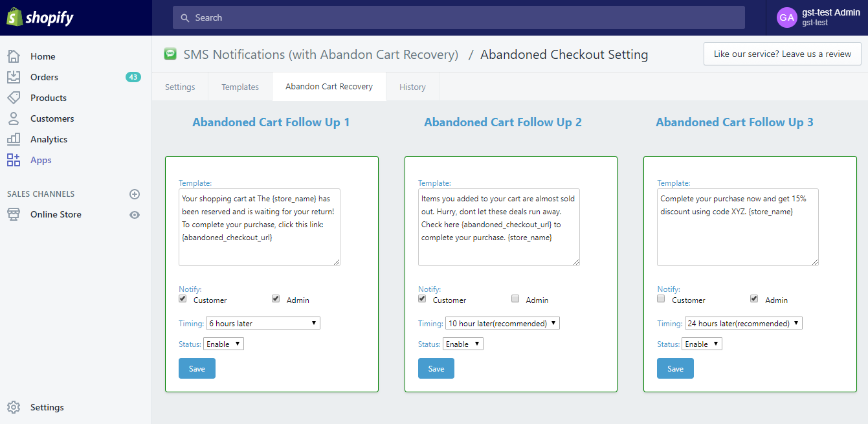The width and height of the screenshot is (868, 424).
Task: Click the Follow Up 1 template textarea
Action: pos(260,227)
